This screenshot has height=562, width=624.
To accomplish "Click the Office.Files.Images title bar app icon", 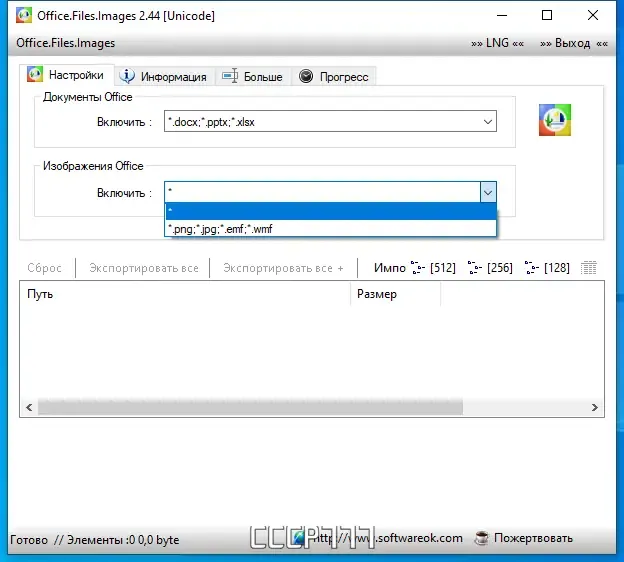I will click(23, 16).
